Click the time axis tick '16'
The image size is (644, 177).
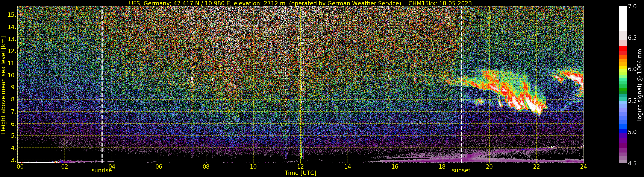(x=395, y=166)
